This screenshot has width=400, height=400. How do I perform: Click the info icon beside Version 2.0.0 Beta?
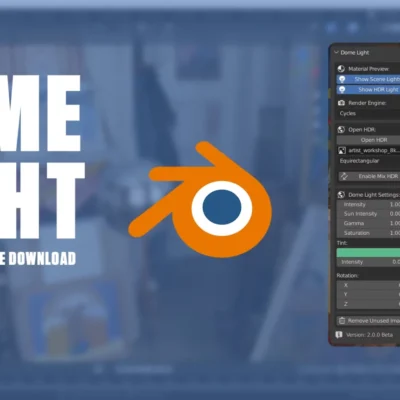pos(339,335)
